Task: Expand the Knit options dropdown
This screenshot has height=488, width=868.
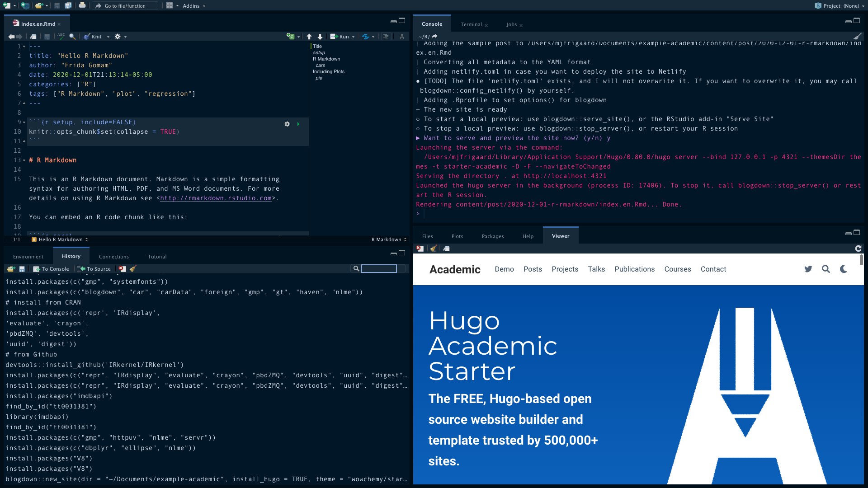Action: [x=108, y=37]
